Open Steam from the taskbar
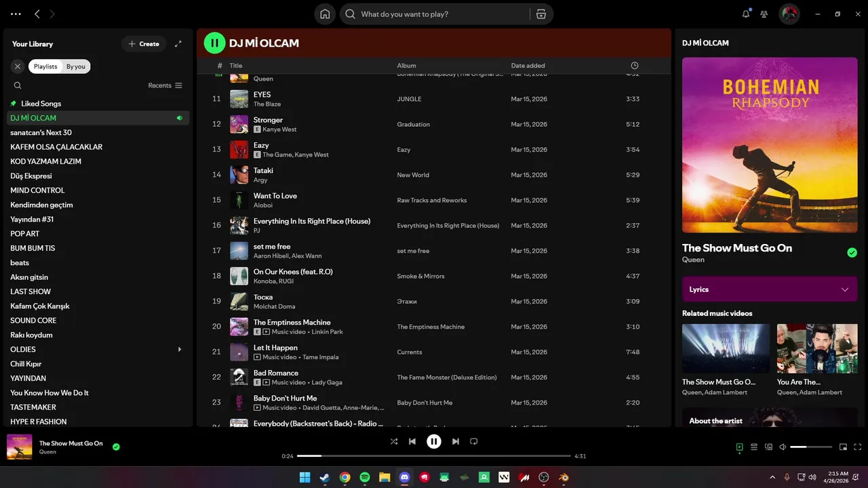The image size is (868, 488). pos(325,477)
